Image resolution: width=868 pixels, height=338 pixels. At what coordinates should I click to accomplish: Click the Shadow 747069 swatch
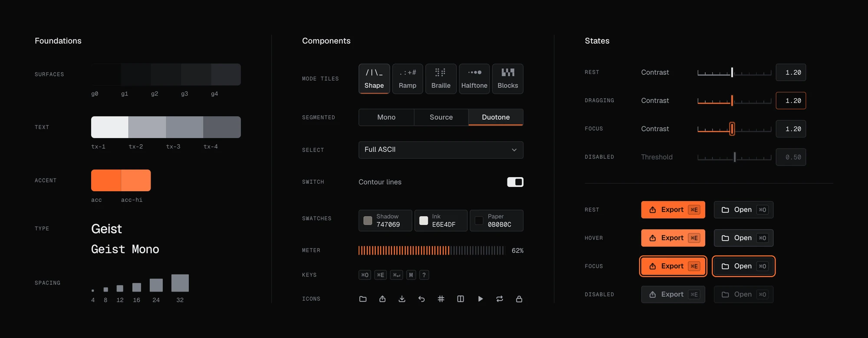click(x=385, y=221)
